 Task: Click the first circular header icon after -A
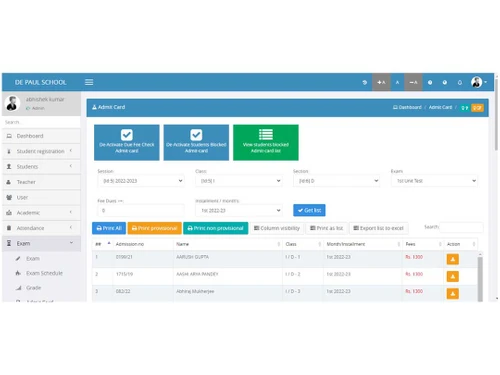pyautogui.click(x=430, y=82)
